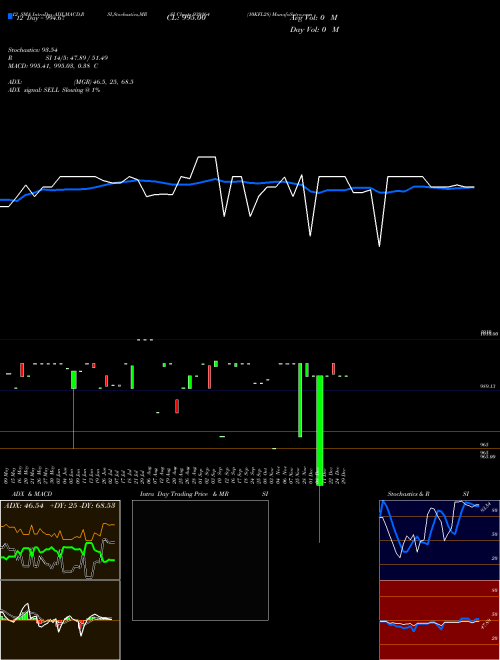
Task: Select the '12 Day = 994.67' SMA label
Action: coord(40,19)
